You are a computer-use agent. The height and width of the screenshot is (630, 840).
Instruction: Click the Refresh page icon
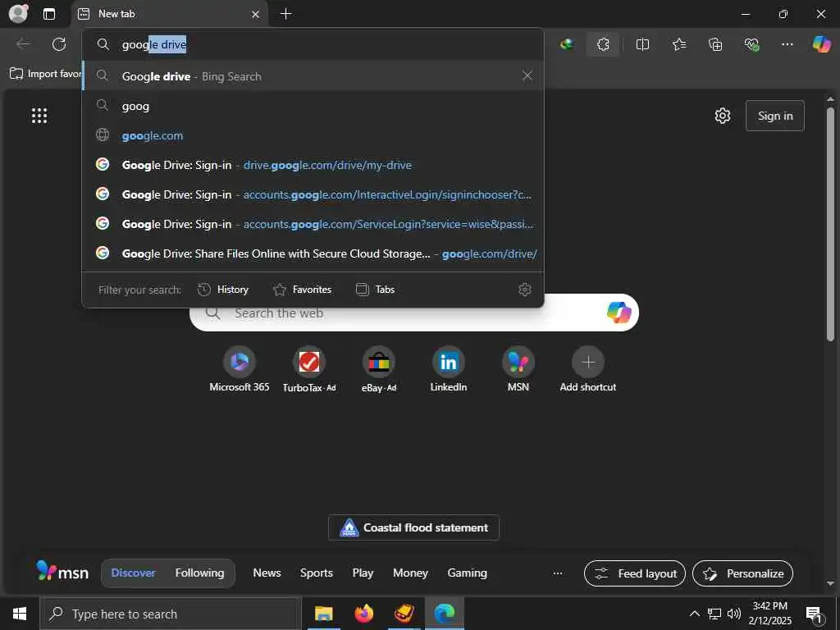59,44
